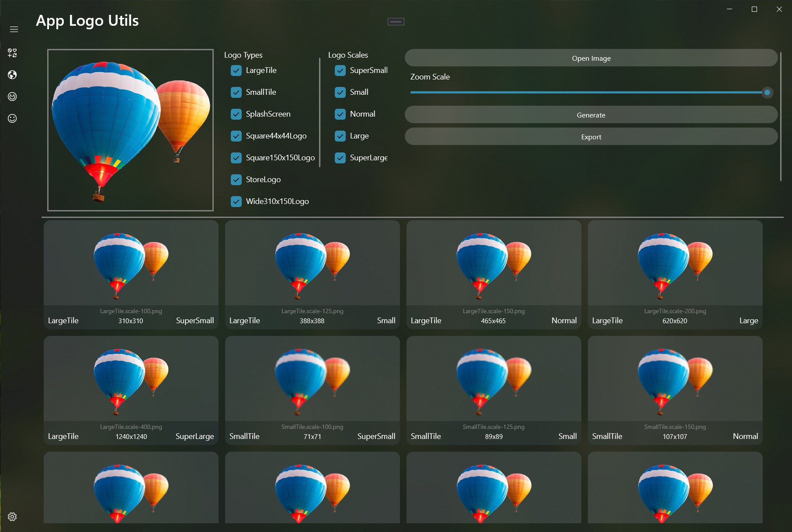Toggle the SuperLarge scale checkbox
792x532 pixels.
point(340,158)
